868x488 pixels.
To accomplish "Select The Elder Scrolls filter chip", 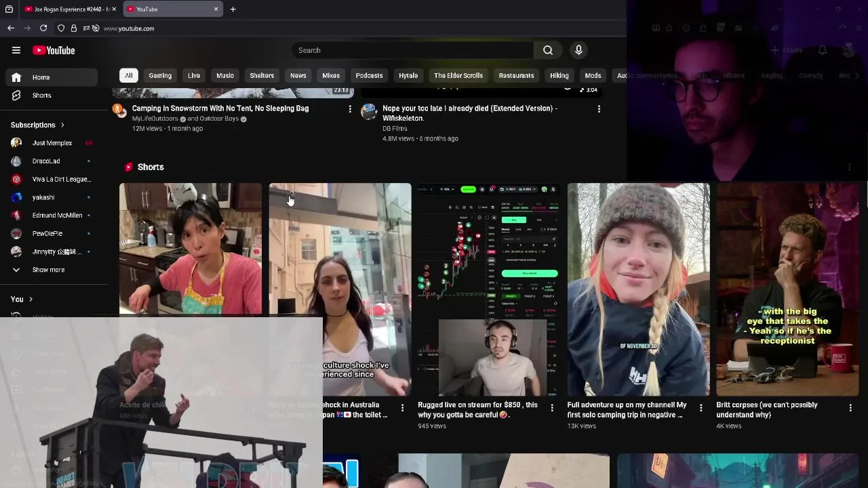I will 458,75.
